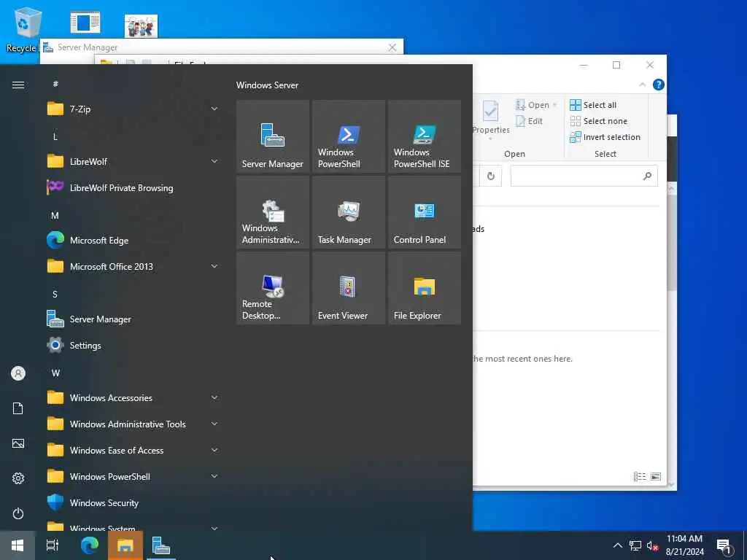Image resolution: width=747 pixels, height=560 pixels.
Task: Click the Windows Start button
Action: click(x=18, y=545)
